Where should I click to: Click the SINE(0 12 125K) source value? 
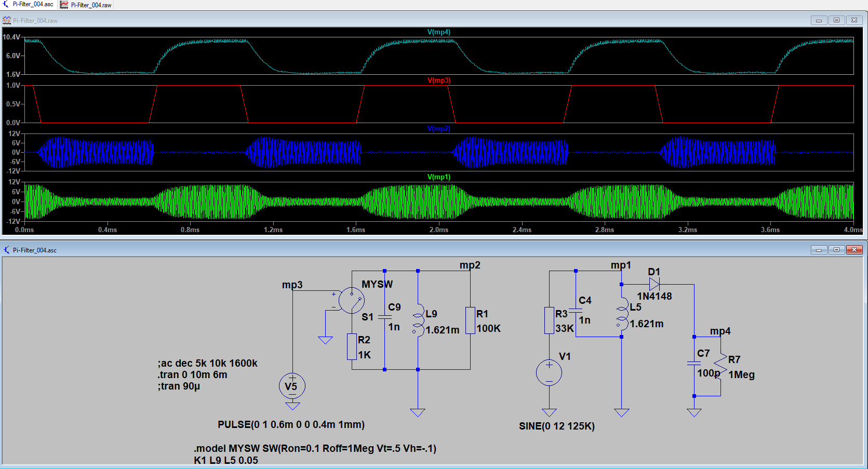pyautogui.click(x=557, y=426)
